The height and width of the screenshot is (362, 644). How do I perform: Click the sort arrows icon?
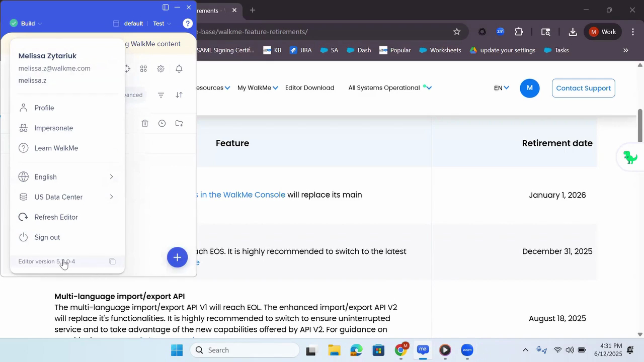pyautogui.click(x=179, y=95)
